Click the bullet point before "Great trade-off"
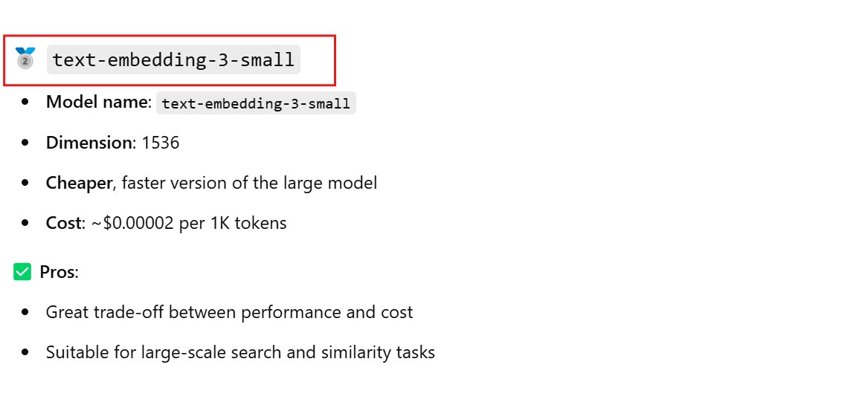This screenshot has width=868, height=408. 26,312
